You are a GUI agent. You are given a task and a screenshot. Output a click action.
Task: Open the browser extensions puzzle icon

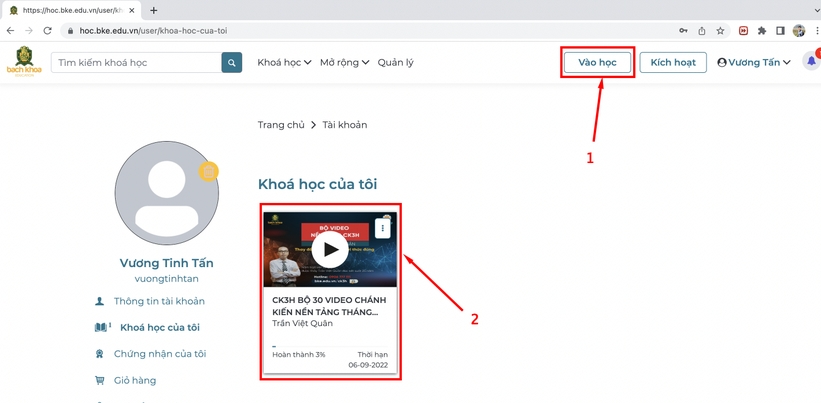pyautogui.click(x=762, y=31)
